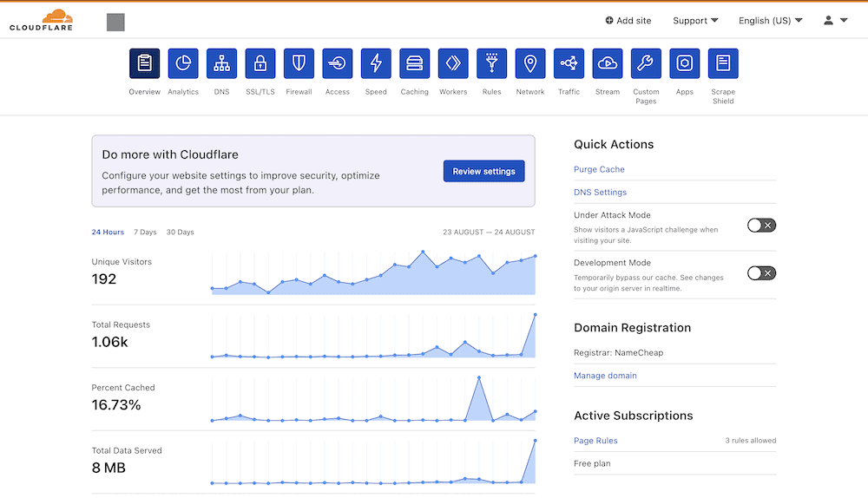This screenshot has width=868, height=498.
Task: Open the Overview clipboard icon
Action: click(144, 63)
